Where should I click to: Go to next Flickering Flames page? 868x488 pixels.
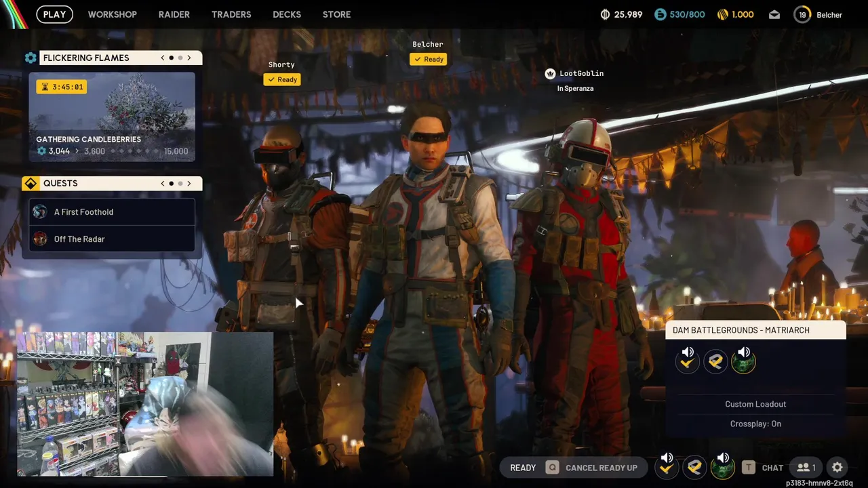click(189, 58)
